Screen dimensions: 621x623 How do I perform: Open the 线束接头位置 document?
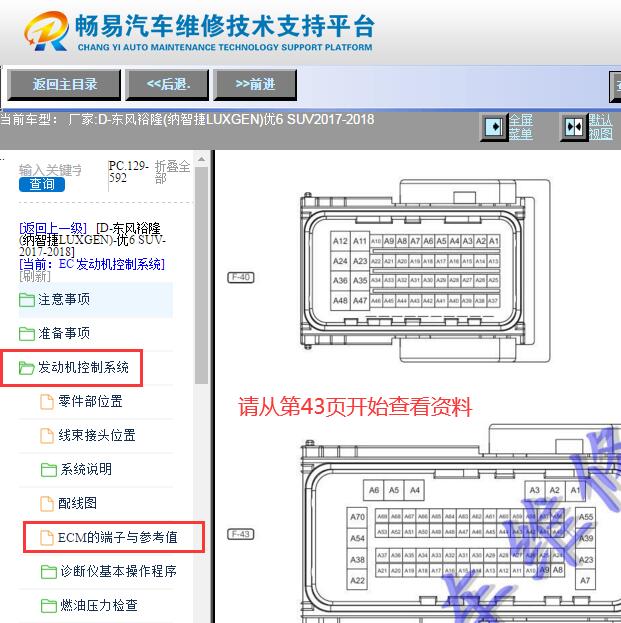[x=97, y=435]
